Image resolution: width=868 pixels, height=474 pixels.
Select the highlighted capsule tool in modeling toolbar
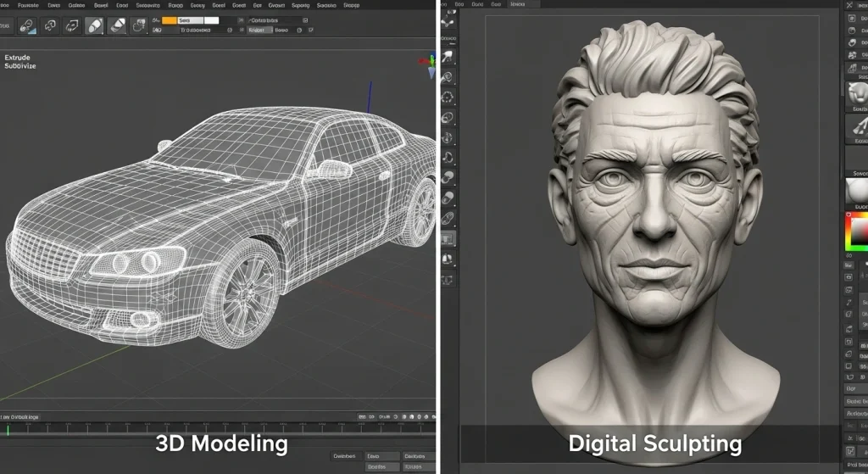point(95,26)
